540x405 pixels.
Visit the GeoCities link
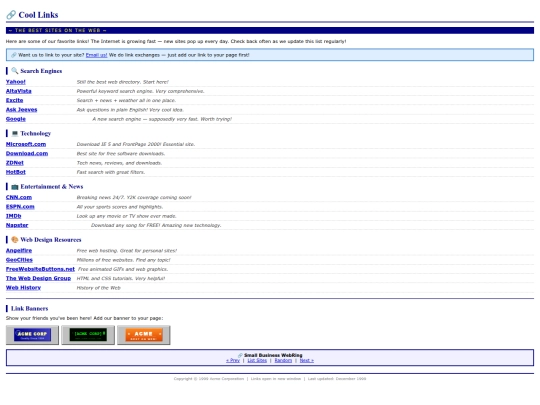tap(19, 260)
